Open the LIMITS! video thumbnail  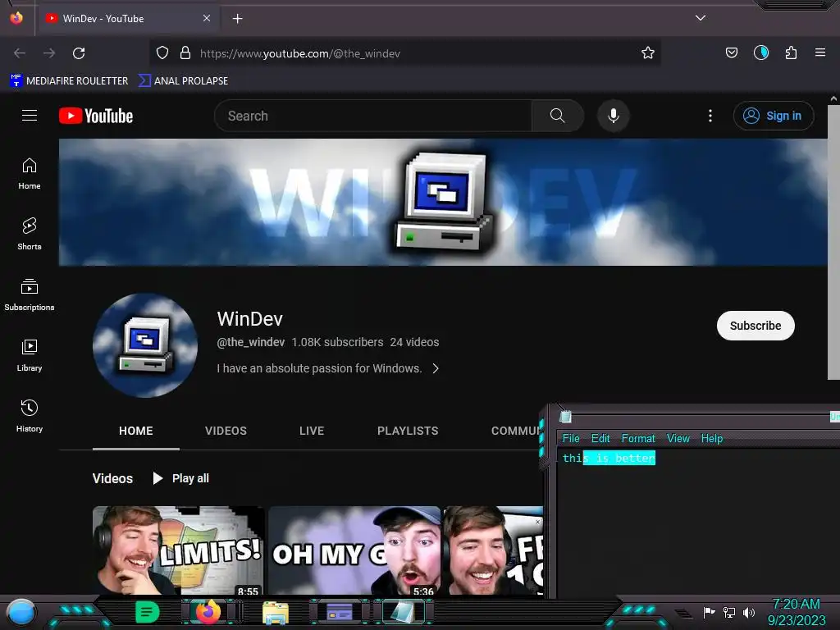click(179, 550)
